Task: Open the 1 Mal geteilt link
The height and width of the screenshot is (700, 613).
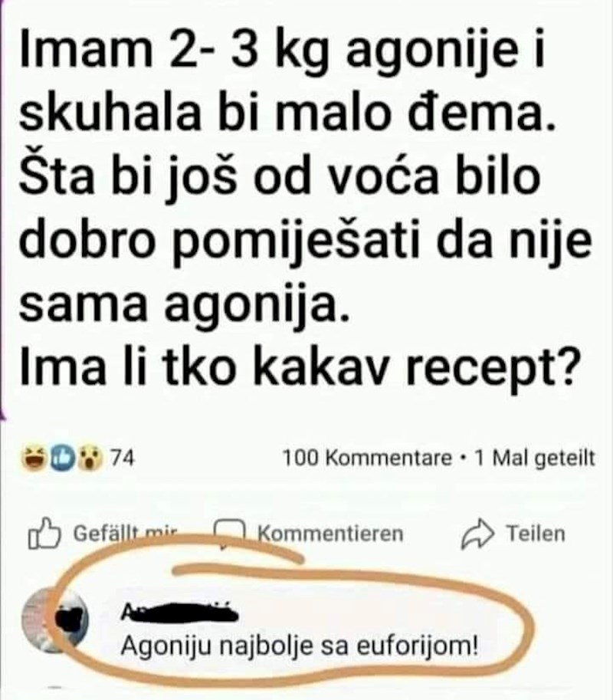Action: click(535, 458)
